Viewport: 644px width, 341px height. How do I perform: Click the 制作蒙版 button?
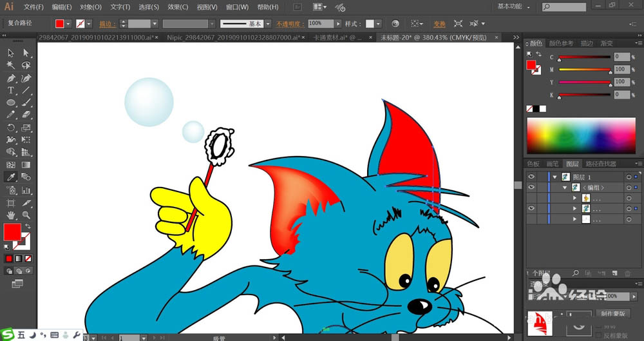click(613, 313)
